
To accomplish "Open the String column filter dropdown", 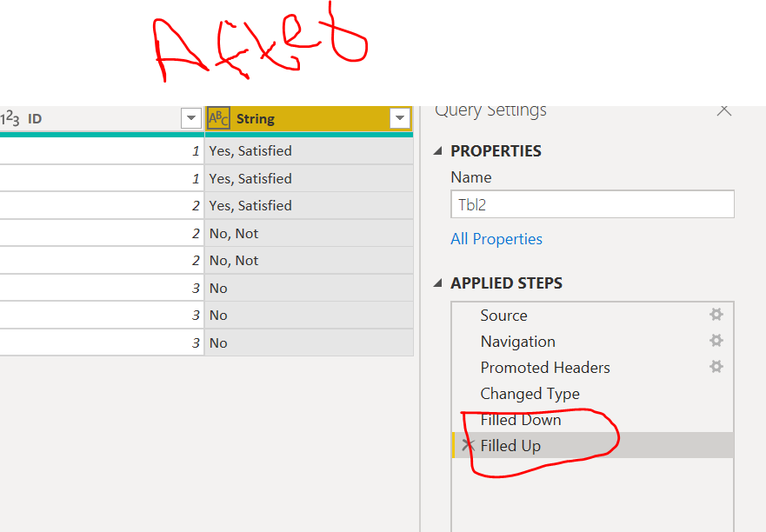I will [400, 118].
